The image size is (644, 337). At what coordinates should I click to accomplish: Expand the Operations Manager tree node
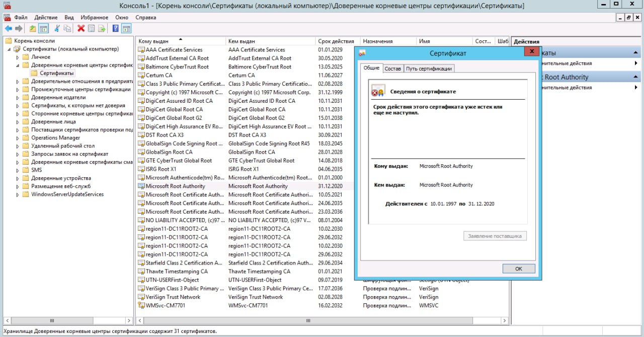click(x=18, y=138)
